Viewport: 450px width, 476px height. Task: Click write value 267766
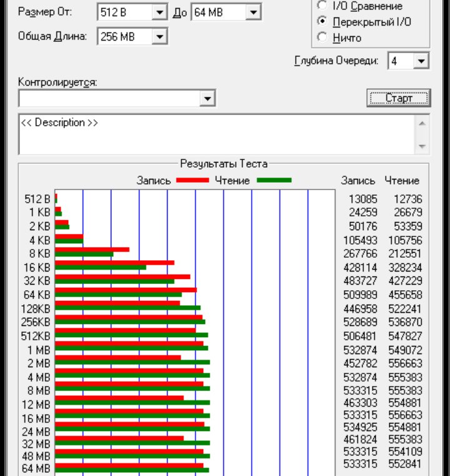361,253
